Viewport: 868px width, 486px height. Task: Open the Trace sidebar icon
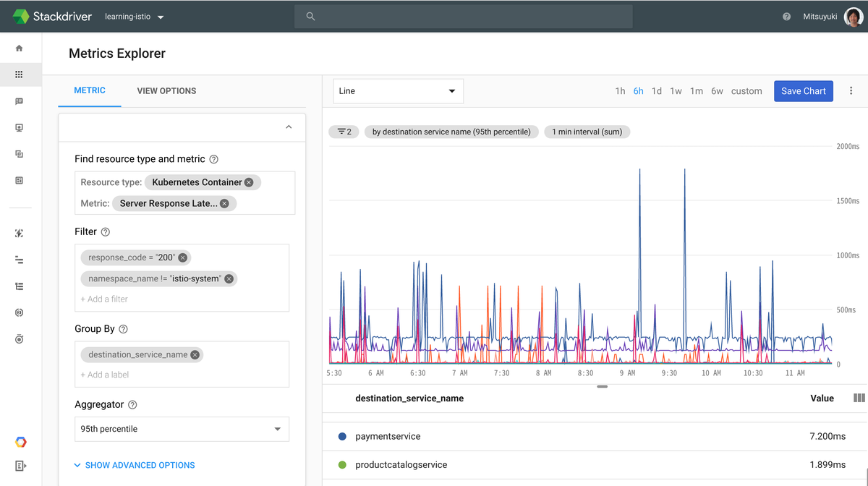[x=20, y=260]
